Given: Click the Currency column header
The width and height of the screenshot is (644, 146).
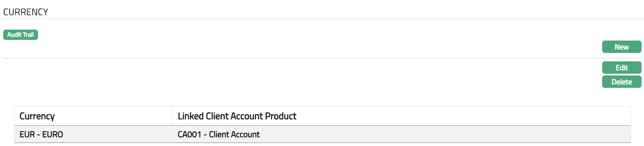Looking at the screenshot, I should [37, 116].
